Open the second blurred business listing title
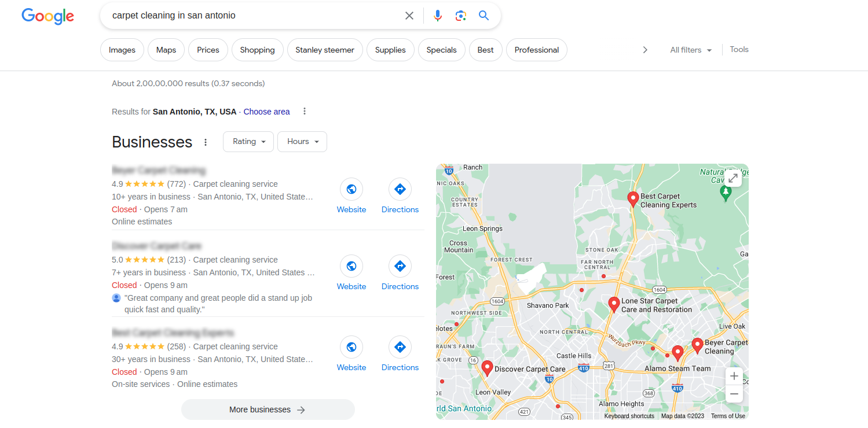This screenshot has width=868, height=428. click(x=156, y=246)
